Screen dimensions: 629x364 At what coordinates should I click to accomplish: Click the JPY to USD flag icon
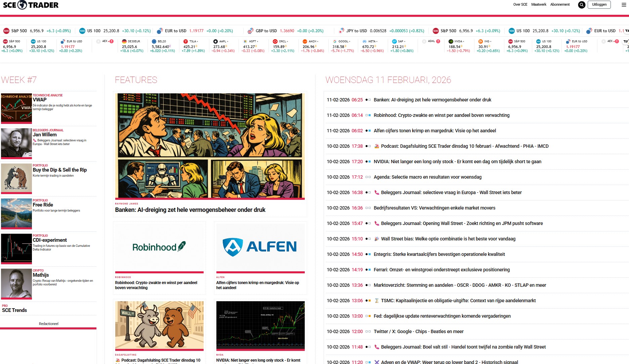pyautogui.click(x=341, y=31)
